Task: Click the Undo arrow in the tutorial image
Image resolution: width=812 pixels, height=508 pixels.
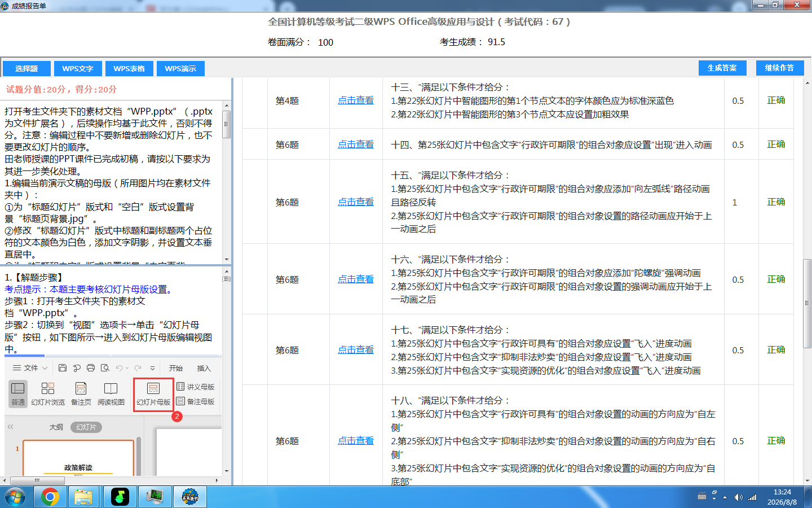Action: click(x=119, y=368)
